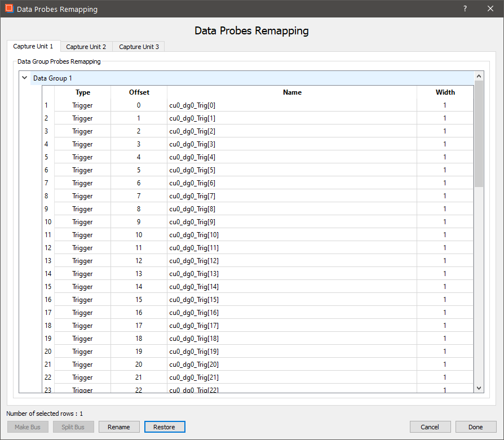Click row number 15 header
Viewport: 504px width, 440px height.
pos(48,287)
